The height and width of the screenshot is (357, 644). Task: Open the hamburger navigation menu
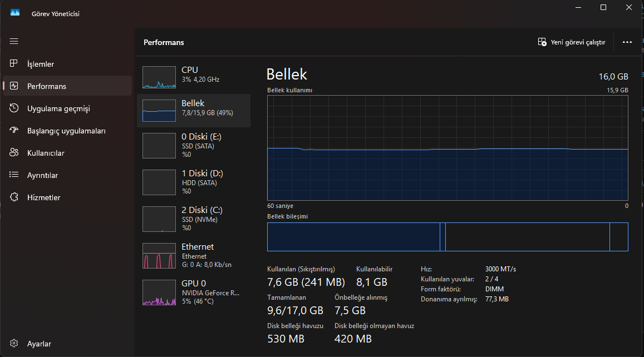[14, 42]
